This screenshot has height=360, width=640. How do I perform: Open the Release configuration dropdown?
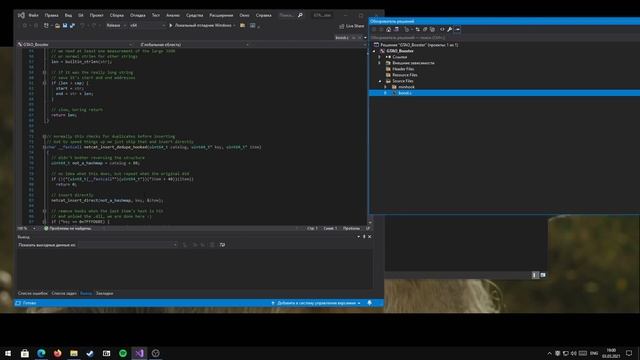tap(116, 25)
